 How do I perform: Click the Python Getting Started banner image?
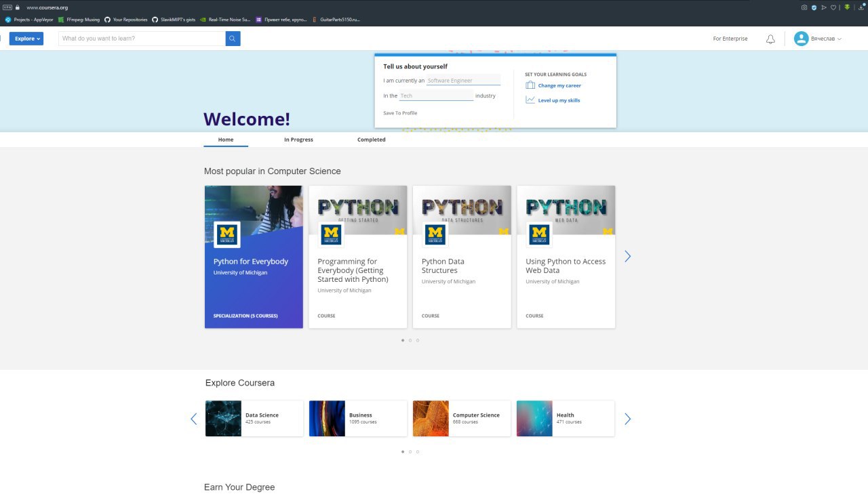358,210
